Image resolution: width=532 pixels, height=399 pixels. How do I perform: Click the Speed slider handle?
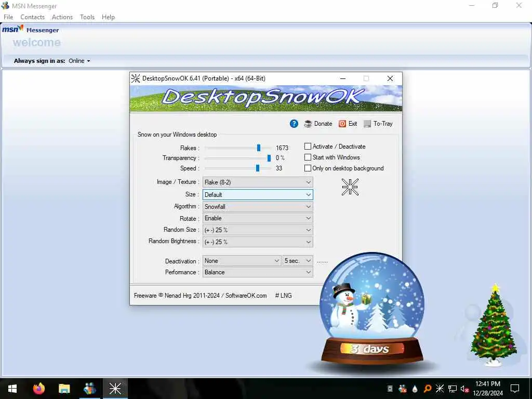point(258,168)
